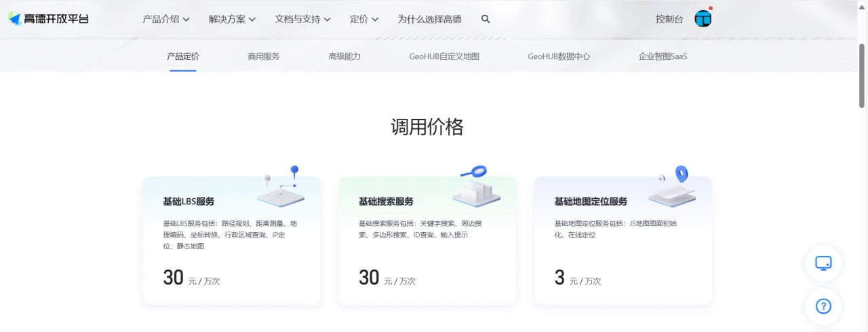
Task: Open the 企业智图SaaS tab
Action: click(663, 56)
